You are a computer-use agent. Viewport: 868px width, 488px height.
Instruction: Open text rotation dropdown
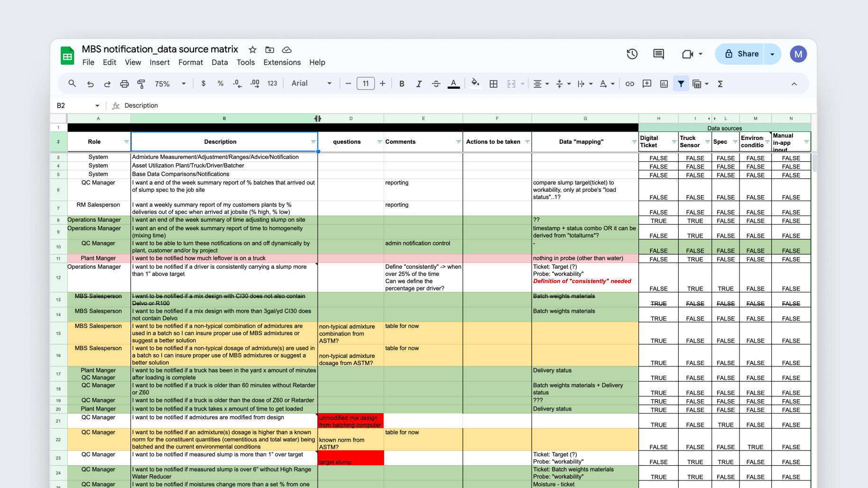tap(607, 84)
